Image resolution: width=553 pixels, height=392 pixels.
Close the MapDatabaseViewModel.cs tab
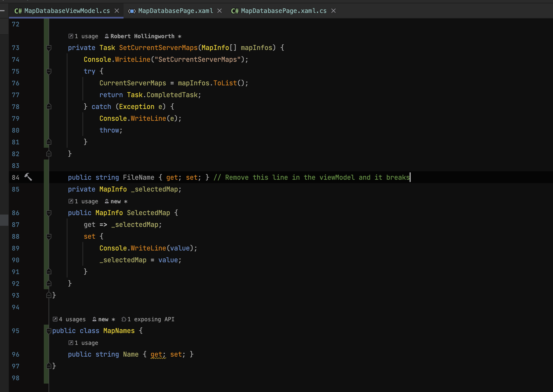pyautogui.click(x=117, y=11)
